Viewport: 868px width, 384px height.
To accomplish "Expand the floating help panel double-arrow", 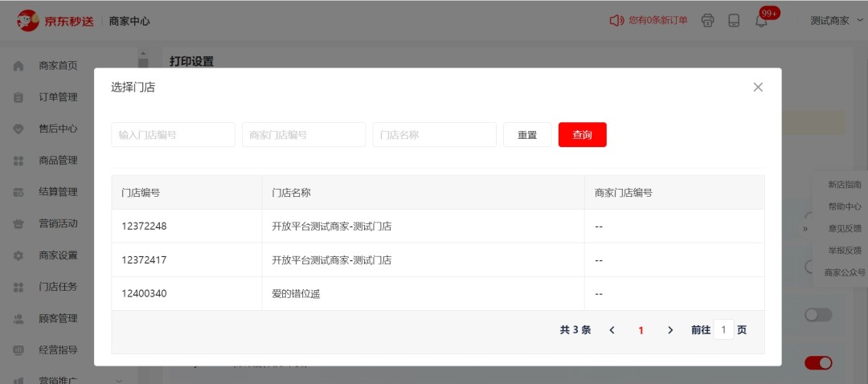I will coord(805,229).
